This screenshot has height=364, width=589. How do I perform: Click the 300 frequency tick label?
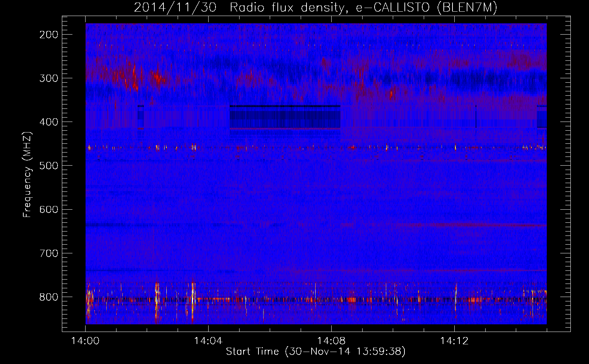49,78
